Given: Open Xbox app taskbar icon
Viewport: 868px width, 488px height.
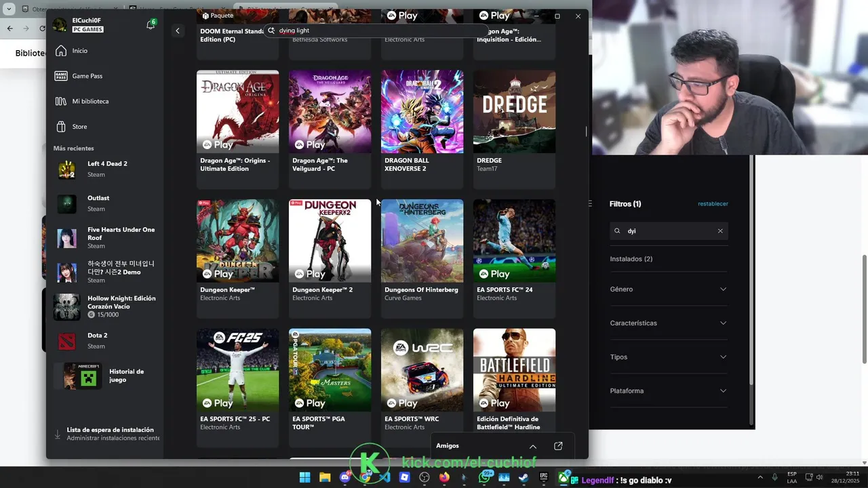Looking at the screenshot, I should coord(564,477).
